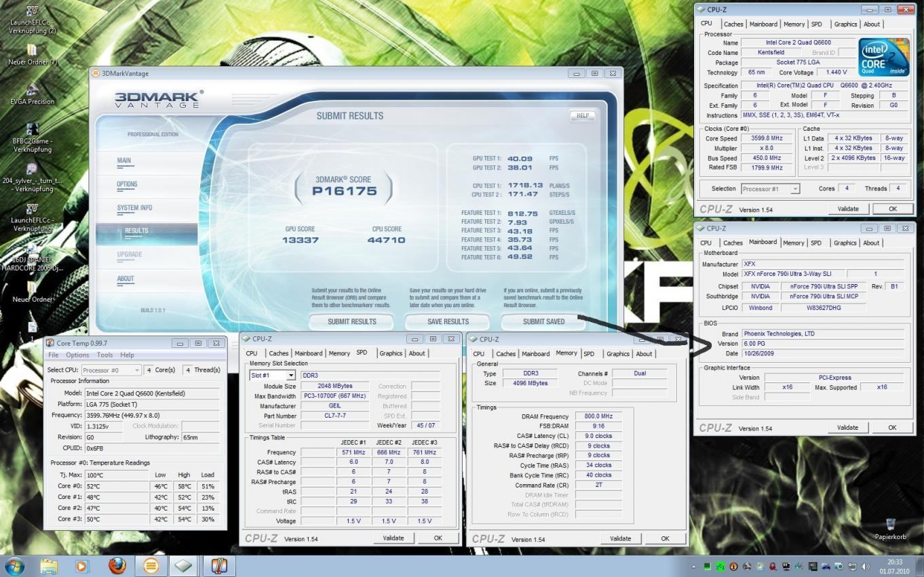The width and height of the screenshot is (924, 577).
Task: Click the P16175 3DMark score
Action: [345, 191]
